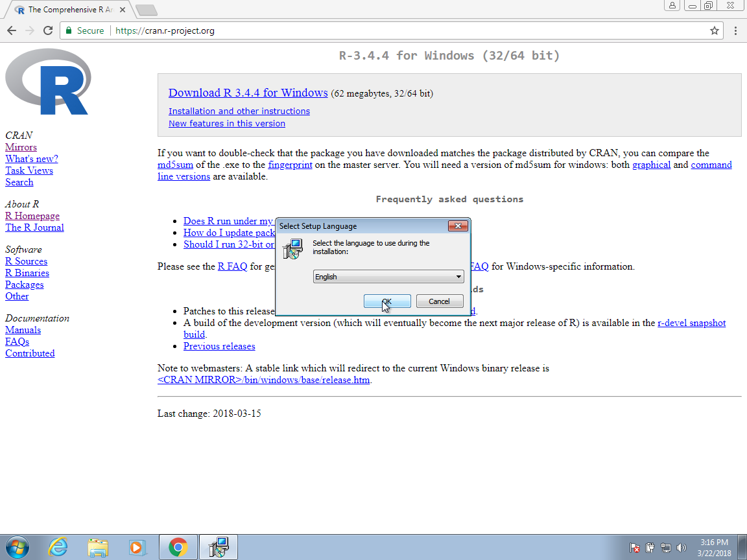This screenshot has height=560, width=747.
Task: Click the R setup installer taskbar icon
Action: click(x=218, y=547)
